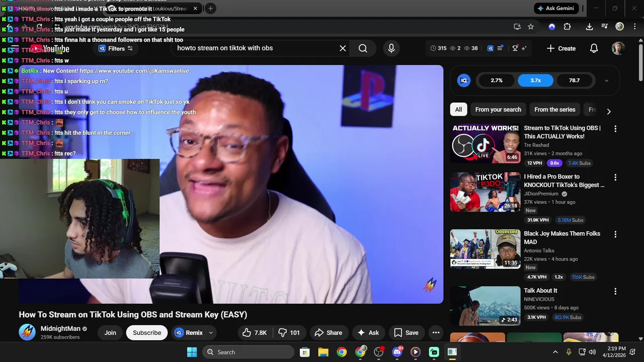Image resolution: width=644 pixels, height=362 pixels.
Task: Open the Chrome extensions puzzle icon
Action: 567,27
